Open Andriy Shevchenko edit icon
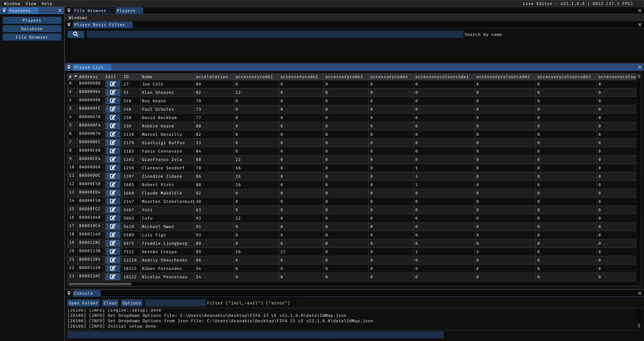The height and width of the screenshot is (341, 644). pyautogui.click(x=113, y=260)
